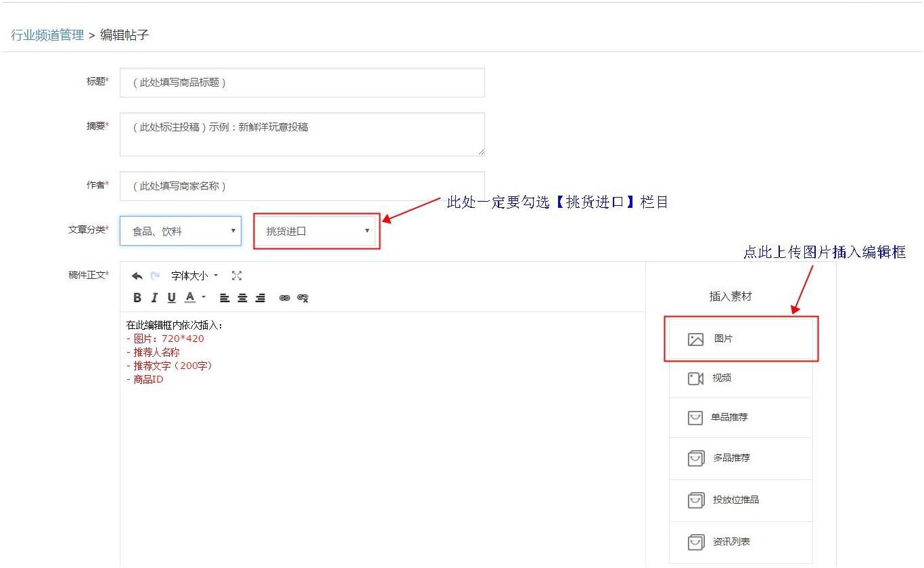Insert 图片 material into the editor

point(741,339)
